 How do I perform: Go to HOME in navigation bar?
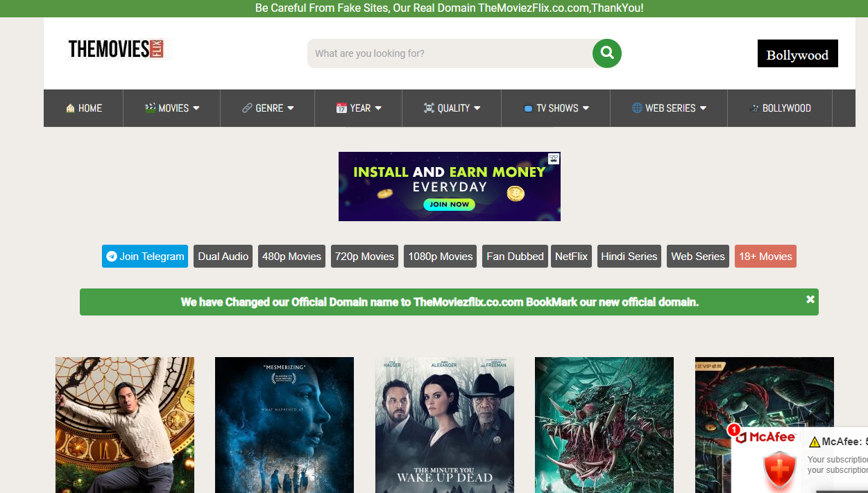pyautogui.click(x=83, y=108)
